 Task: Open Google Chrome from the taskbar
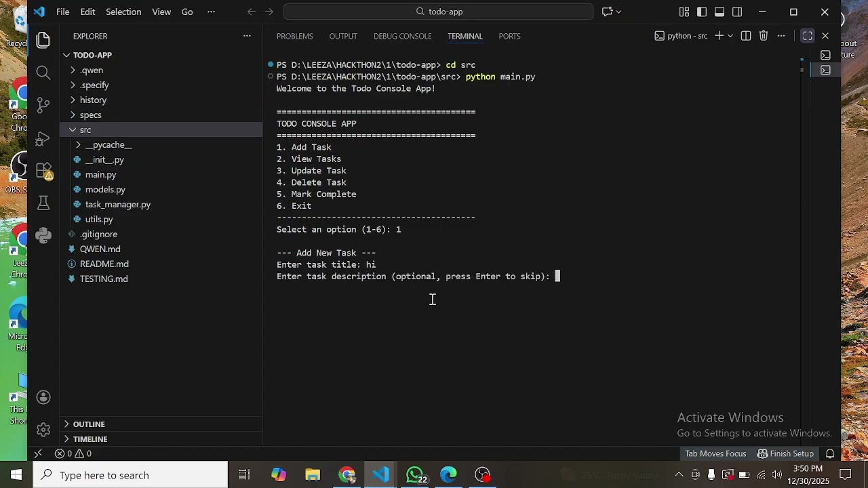[x=347, y=475]
